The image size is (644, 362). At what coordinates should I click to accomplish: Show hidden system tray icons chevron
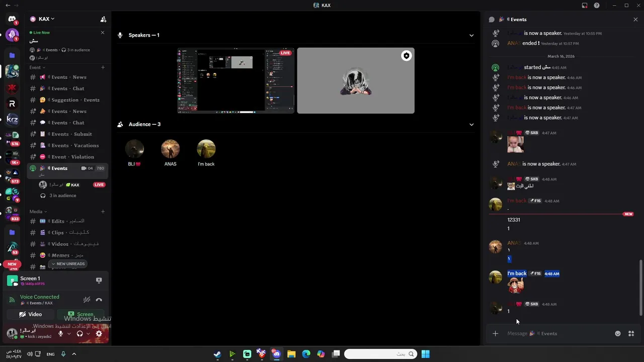click(74, 354)
